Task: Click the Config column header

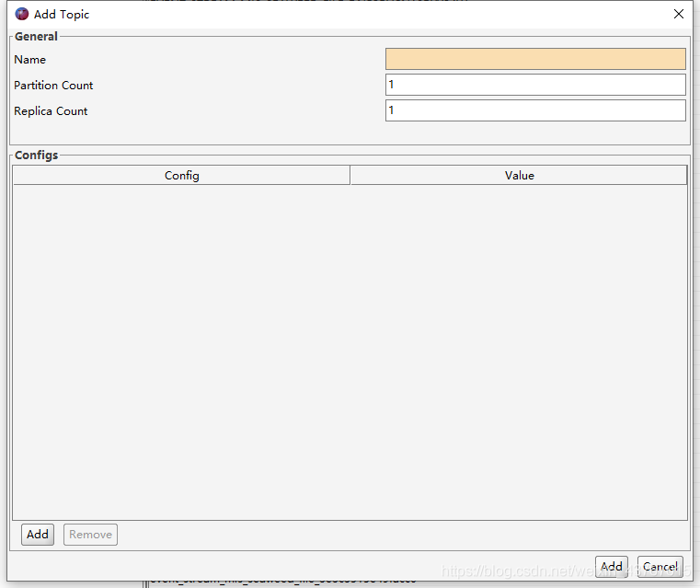Action: click(182, 176)
